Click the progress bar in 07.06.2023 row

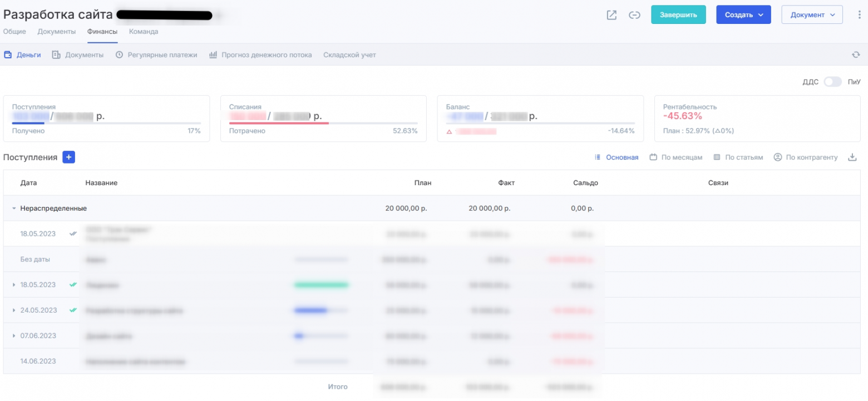tap(321, 336)
